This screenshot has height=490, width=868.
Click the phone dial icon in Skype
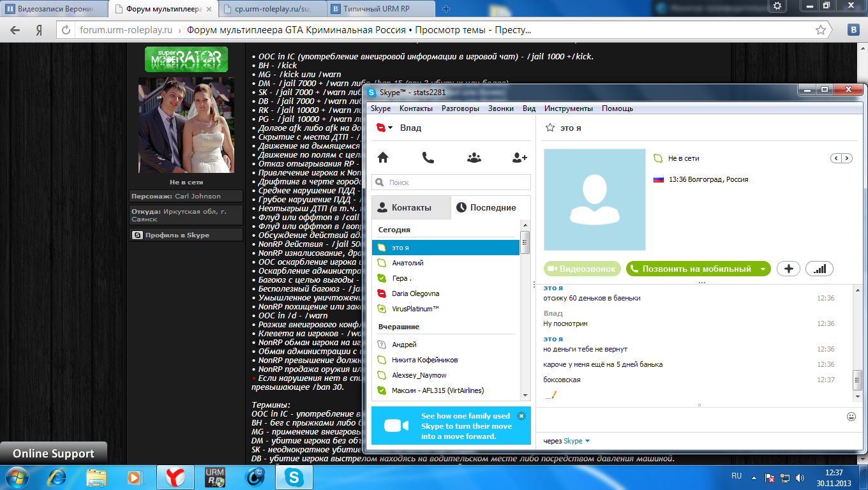click(x=428, y=158)
